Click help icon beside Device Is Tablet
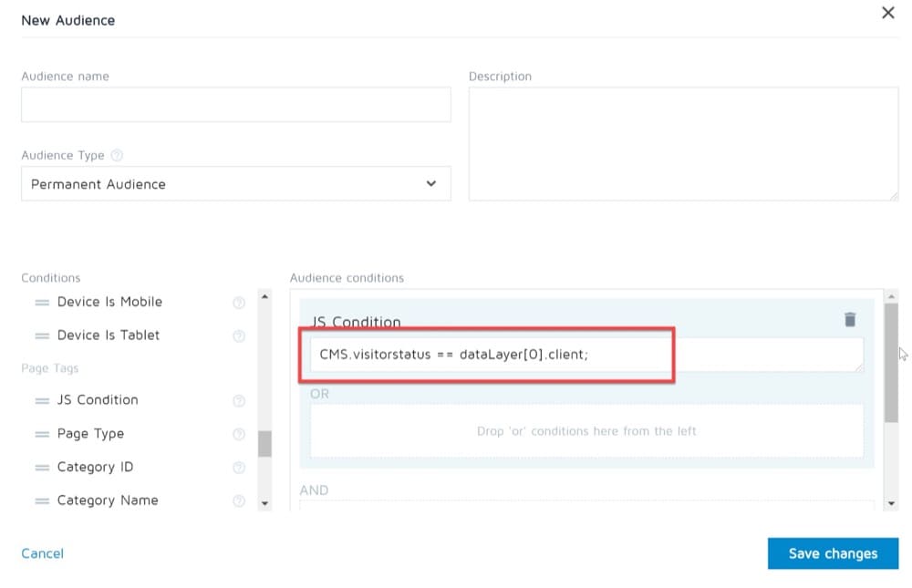This screenshot has width=912, height=588. (239, 335)
